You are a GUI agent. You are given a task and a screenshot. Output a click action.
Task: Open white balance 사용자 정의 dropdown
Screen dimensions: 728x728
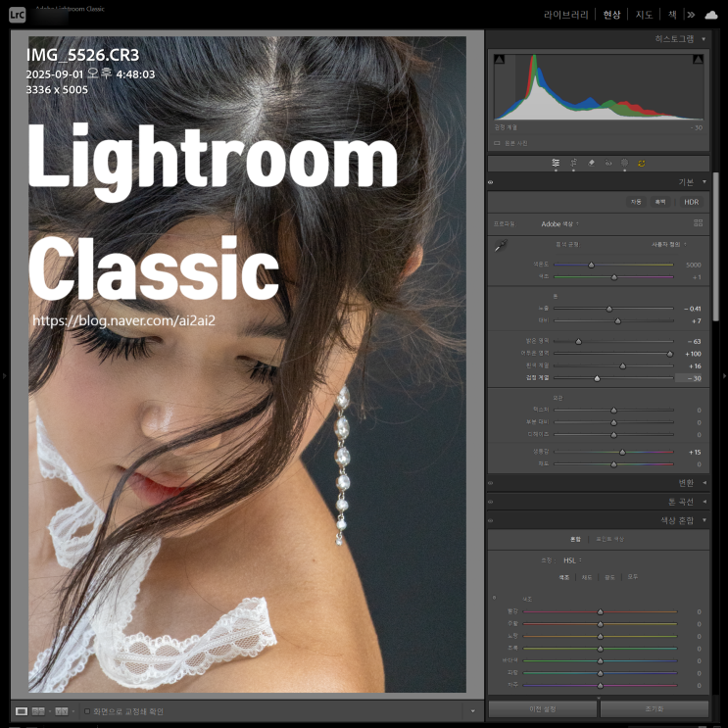(668, 244)
